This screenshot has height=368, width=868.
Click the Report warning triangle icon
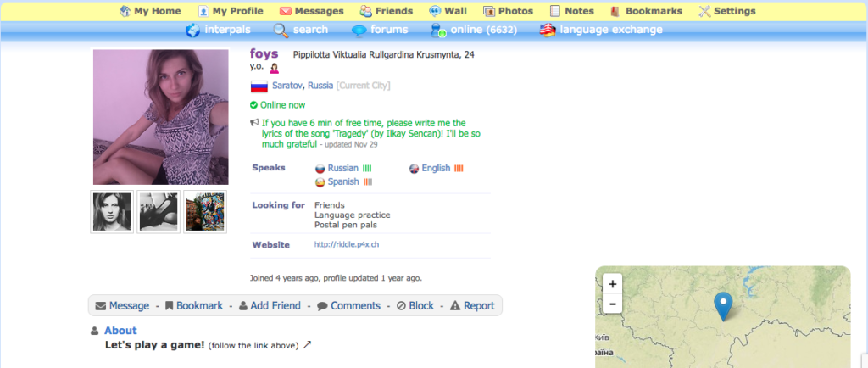click(455, 305)
